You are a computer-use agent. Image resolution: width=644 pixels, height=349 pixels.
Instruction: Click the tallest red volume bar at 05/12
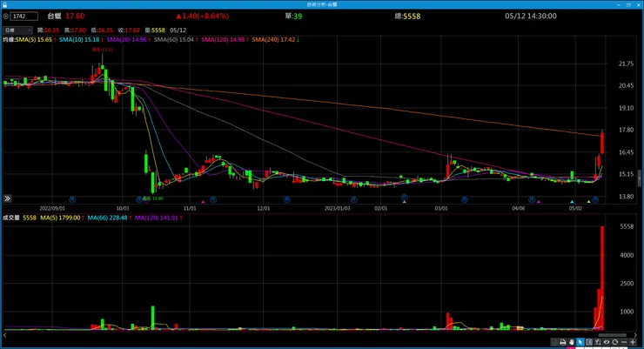click(602, 278)
